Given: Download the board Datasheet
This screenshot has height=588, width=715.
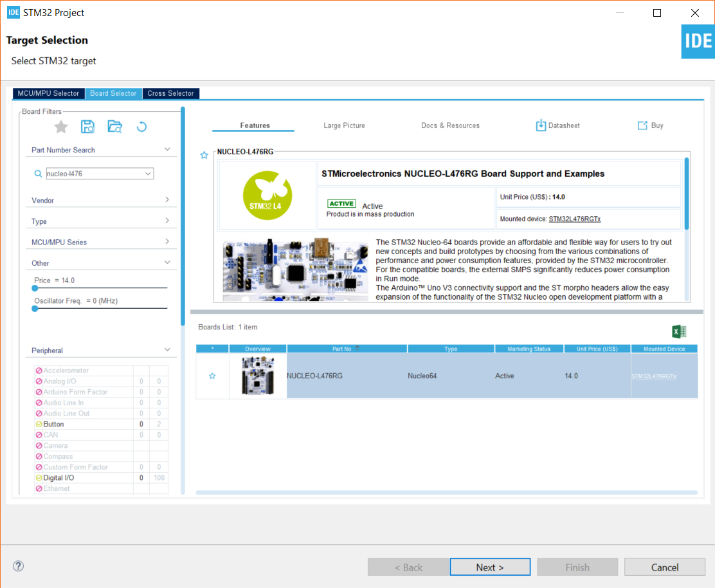Looking at the screenshot, I should coord(557,125).
